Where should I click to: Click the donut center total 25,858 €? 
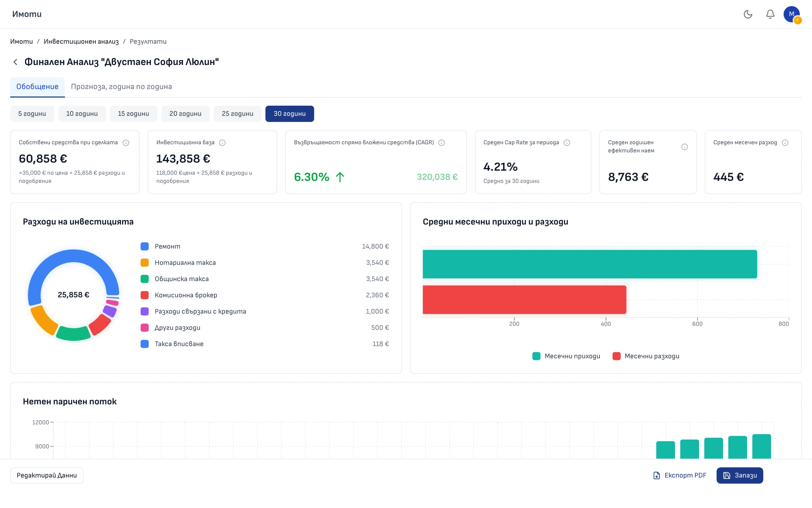[x=73, y=295]
